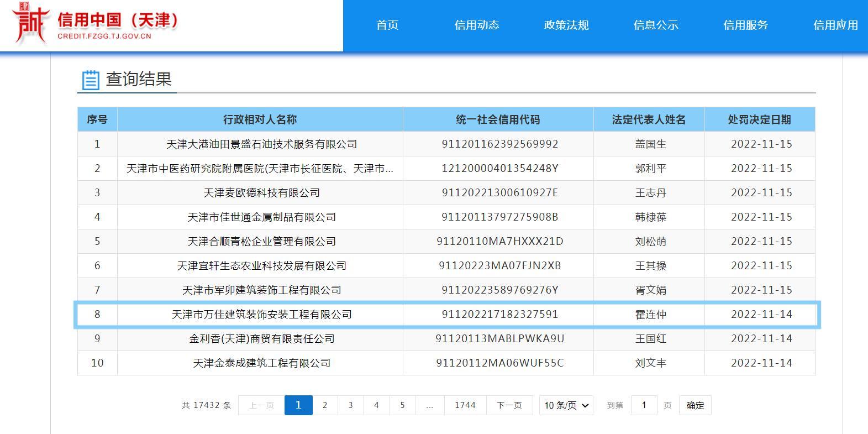The width and height of the screenshot is (868, 434).
Task: Click the 信用中国(天津) site logo
Action: click(x=96, y=23)
